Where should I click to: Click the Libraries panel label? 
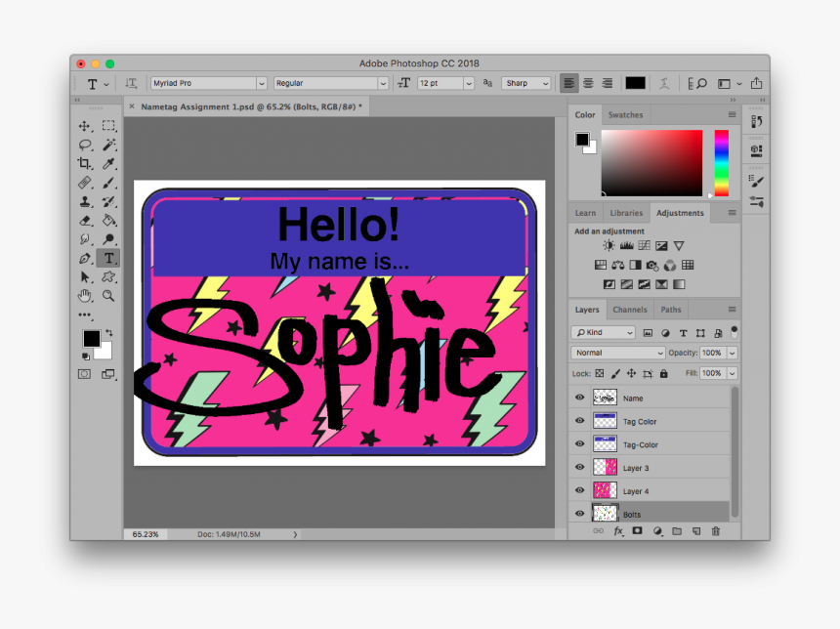pos(626,212)
